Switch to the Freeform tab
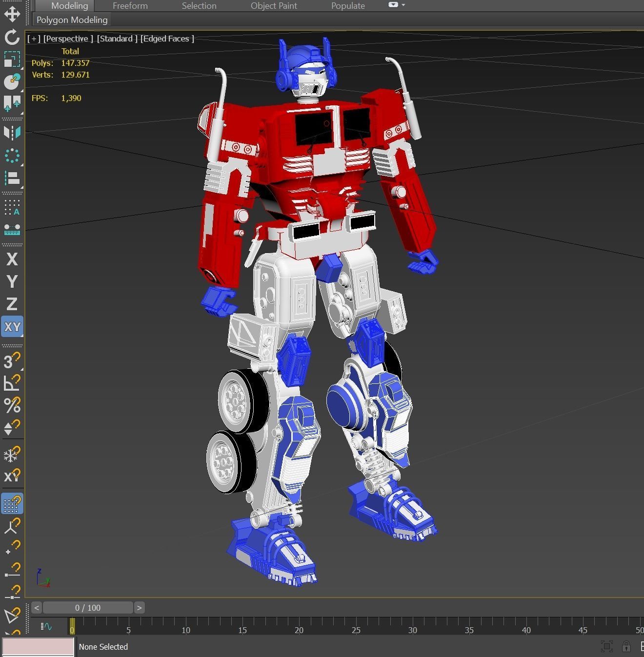 130,6
